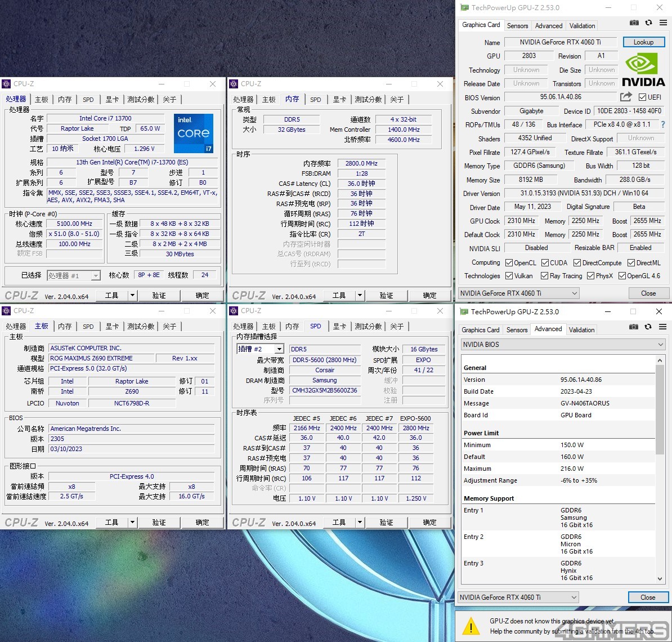The image size is (672, 642).
Task: Open 主板 tab in CPU-Z processor window
Action: [x=42, y=100]
